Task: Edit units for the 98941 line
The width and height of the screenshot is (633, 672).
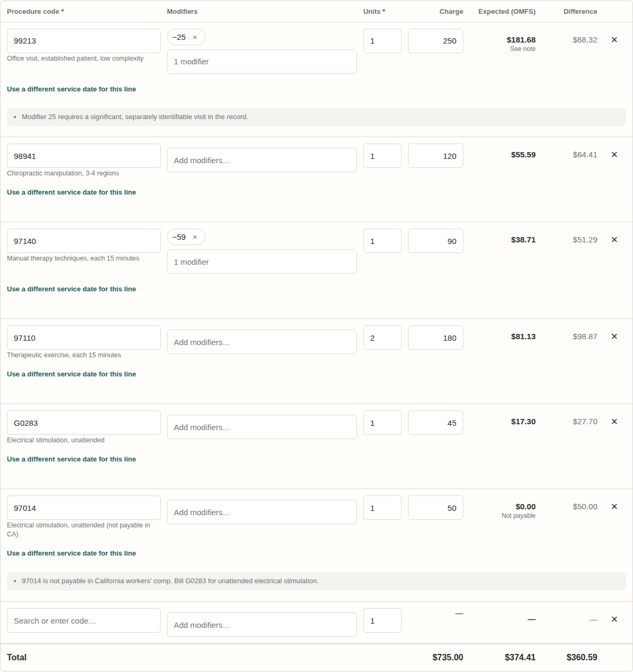Action: (382, 156)
